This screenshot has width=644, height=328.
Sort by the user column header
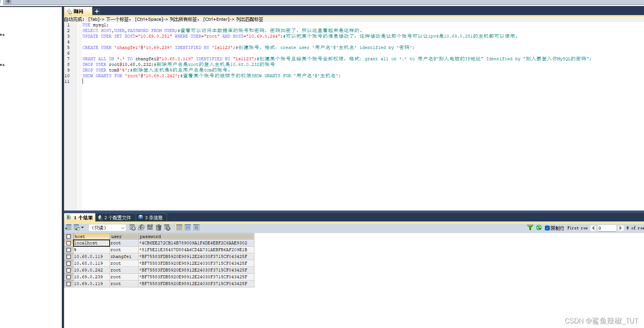tap(124, 236)
